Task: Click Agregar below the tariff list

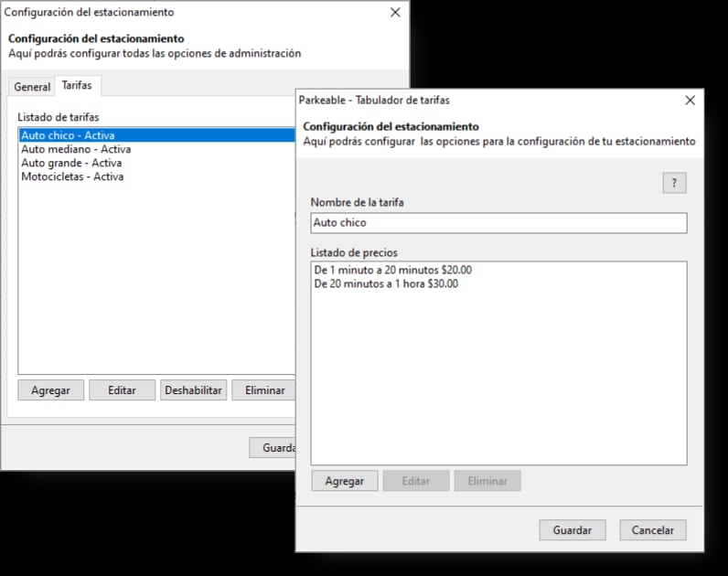Action: pyautogui.click(x=50, y=389)
